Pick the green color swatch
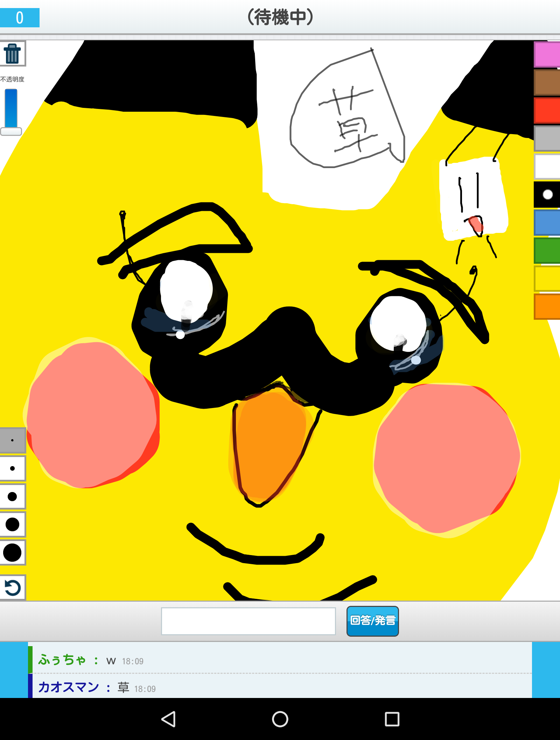560x740 pixels. coord(547,250)
